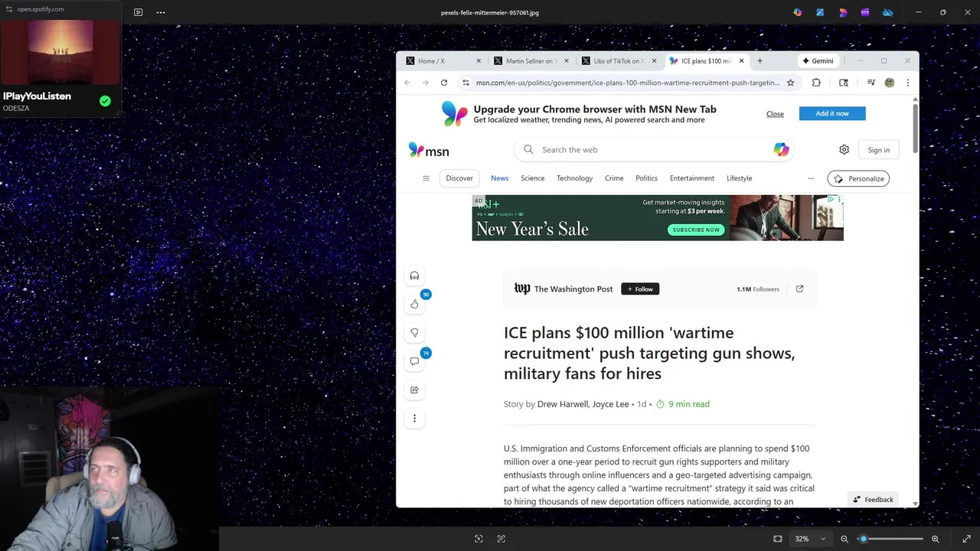The height and width of the screenshot is (551, 980).
Task: Select the Lifestyle navigation tab
Action: click(x=740, y=178)
